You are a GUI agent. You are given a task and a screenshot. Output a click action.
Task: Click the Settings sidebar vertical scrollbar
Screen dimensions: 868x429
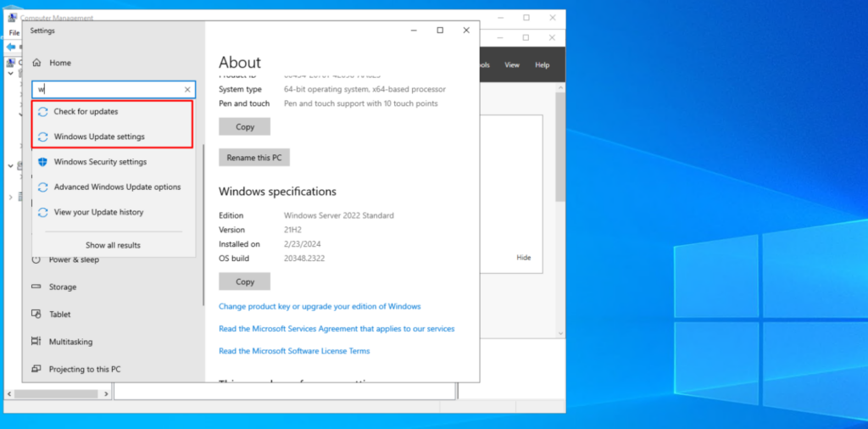point(203,224)
